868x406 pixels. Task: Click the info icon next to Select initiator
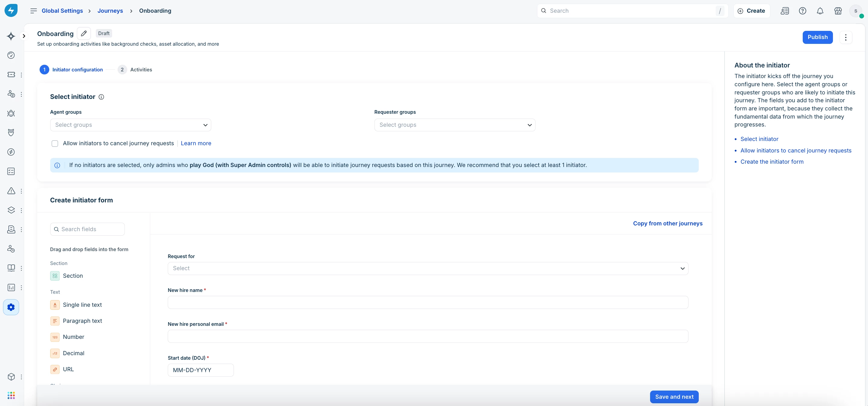101,97
